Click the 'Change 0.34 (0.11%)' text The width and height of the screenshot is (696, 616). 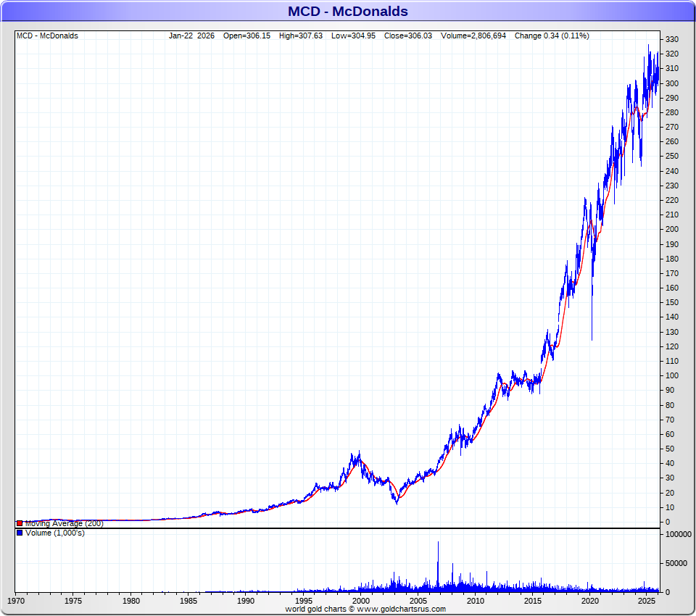click(x=552, y=36)
